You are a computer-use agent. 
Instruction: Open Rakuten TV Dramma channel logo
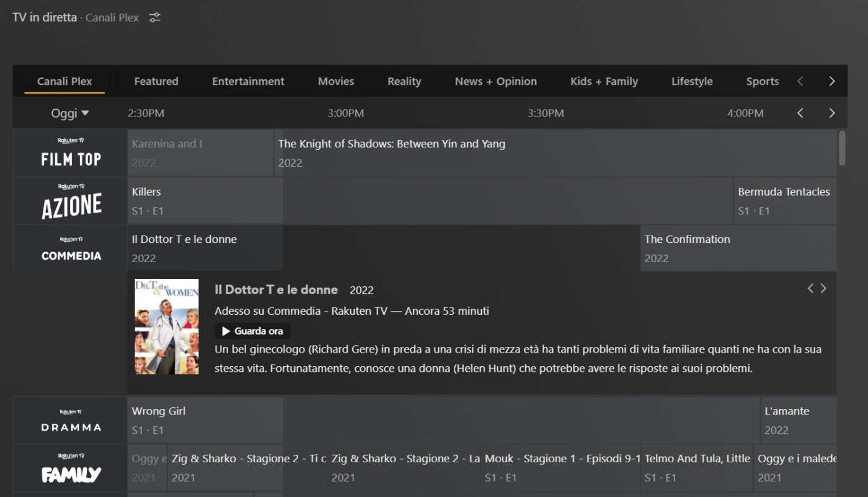click(71, 420)
